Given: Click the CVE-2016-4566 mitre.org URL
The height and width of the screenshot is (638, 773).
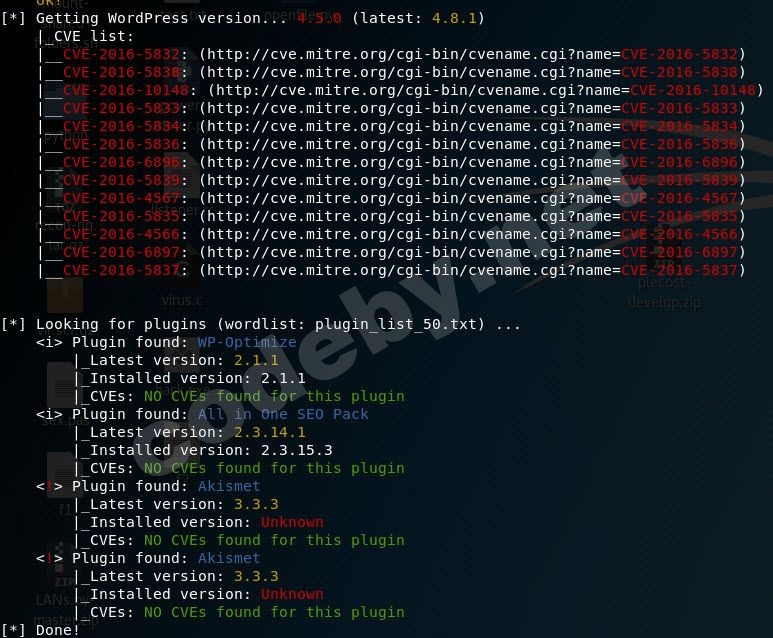Looking at the screenshot, I should (x=472, y=234).
